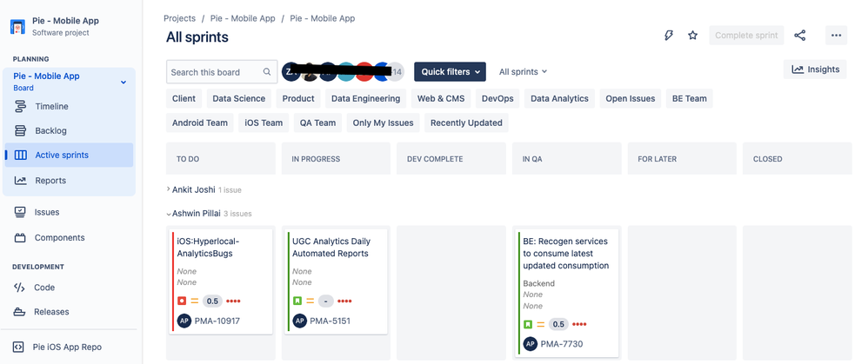
Task: Click the Projects breadcrumb link
Action: [x=179, y=18]
